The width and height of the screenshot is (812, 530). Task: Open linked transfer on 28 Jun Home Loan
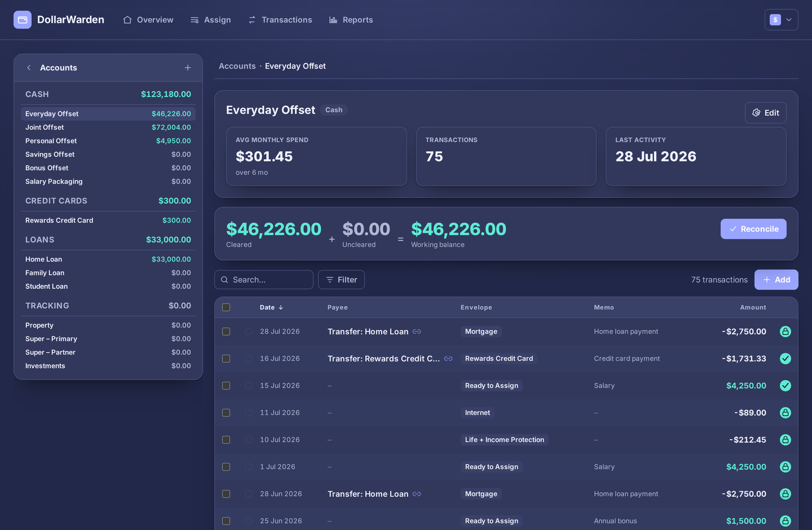417,494
